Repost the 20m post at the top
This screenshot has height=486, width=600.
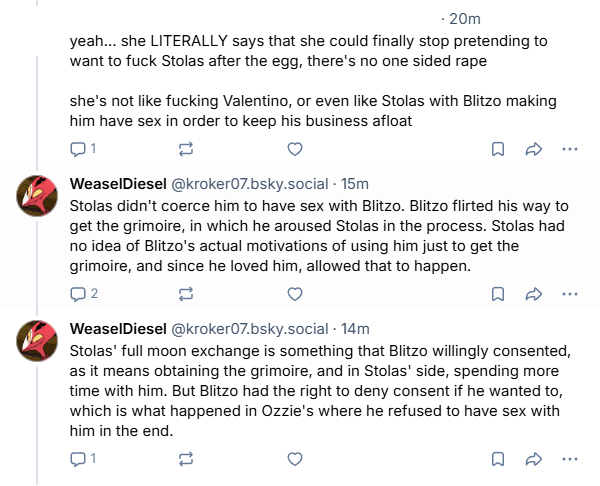coord(185,149)
